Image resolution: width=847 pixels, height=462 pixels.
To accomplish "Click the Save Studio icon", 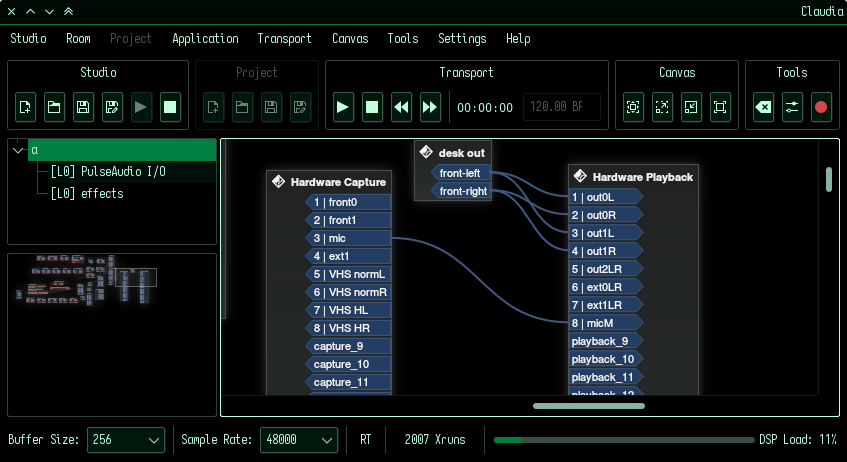I will point(84,107).
